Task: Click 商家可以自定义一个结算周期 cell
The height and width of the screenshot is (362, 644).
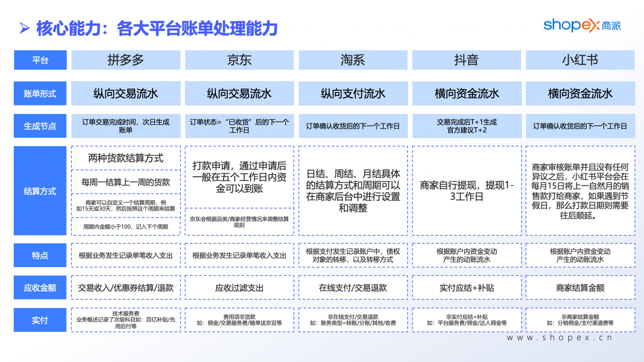Action: click(126, 206)
